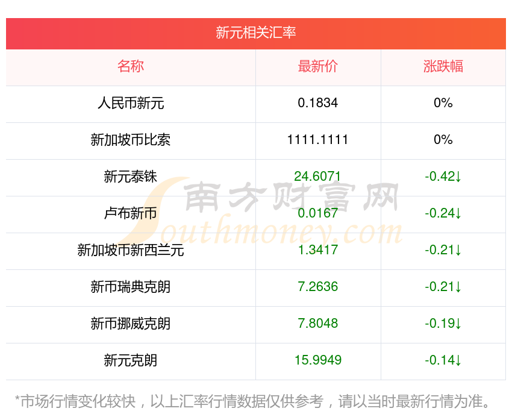The width and height of the screenshot is (512, 420).
Task: Click the price 1111.1111
Action: [x=317, y=140]
